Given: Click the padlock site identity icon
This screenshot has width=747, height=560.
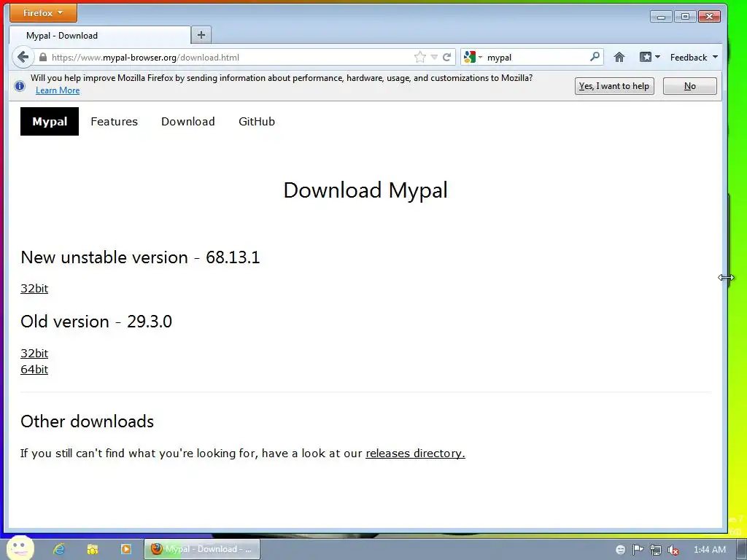Looking at the screenshot, I should (43, 57).
